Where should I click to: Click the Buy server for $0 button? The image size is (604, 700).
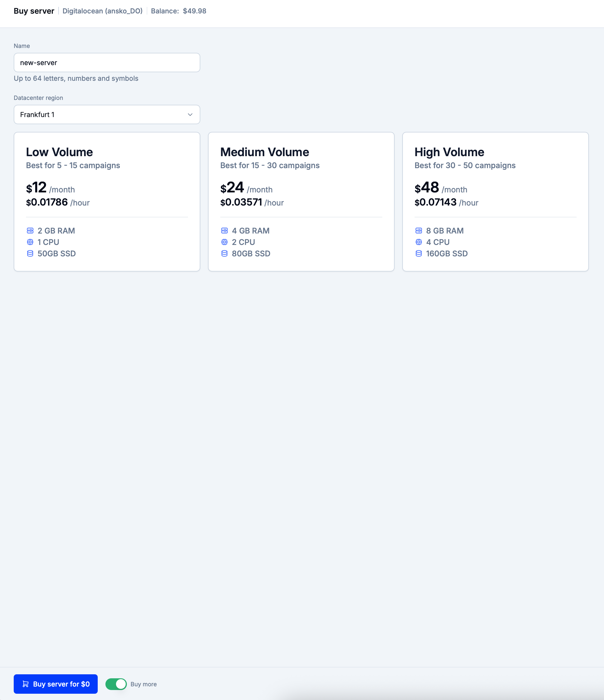(55, 684)
